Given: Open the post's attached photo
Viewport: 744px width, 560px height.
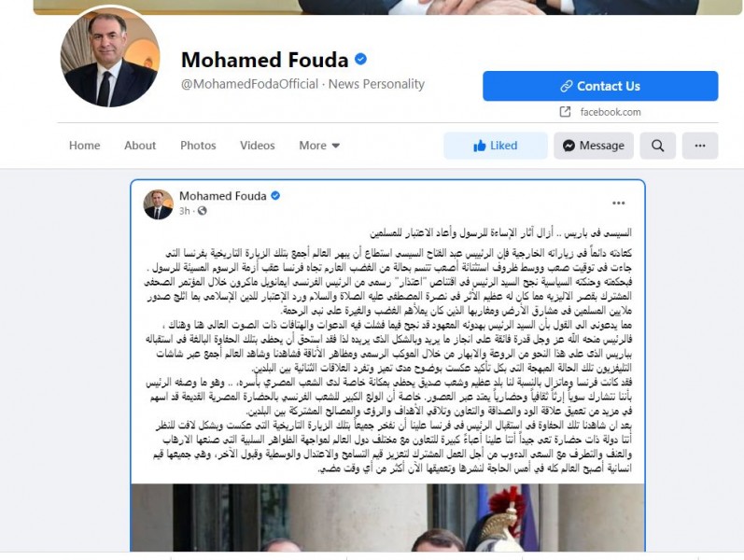Looking at the screenshot, I should (x=387, y=517).
